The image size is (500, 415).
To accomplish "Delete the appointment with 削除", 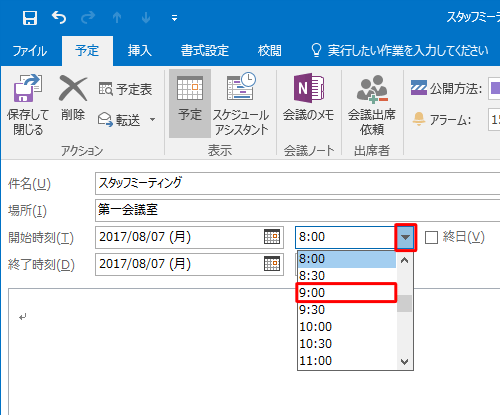I will point(73,98).
